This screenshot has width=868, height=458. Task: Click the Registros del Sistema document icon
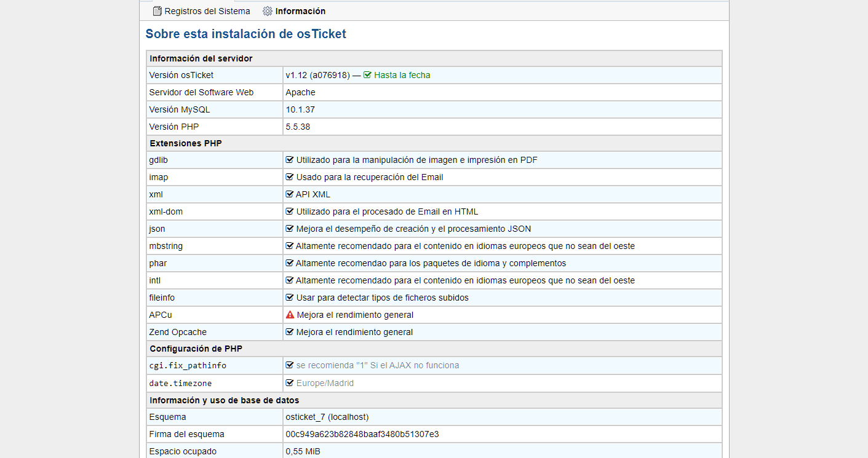pyautogui.click(x=157, y=11)
